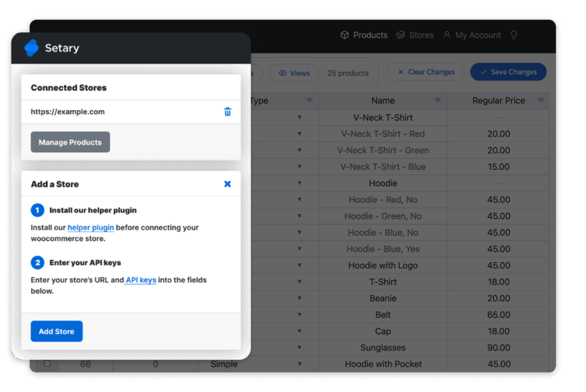Open type dropdown for V-Neck T-Shirt - Red

click(x=299, y=134)
